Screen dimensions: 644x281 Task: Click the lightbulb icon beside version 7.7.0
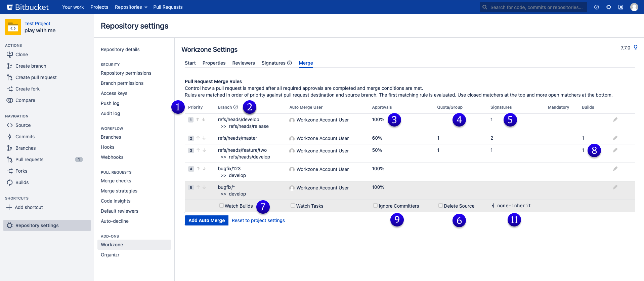pos(636,47)
